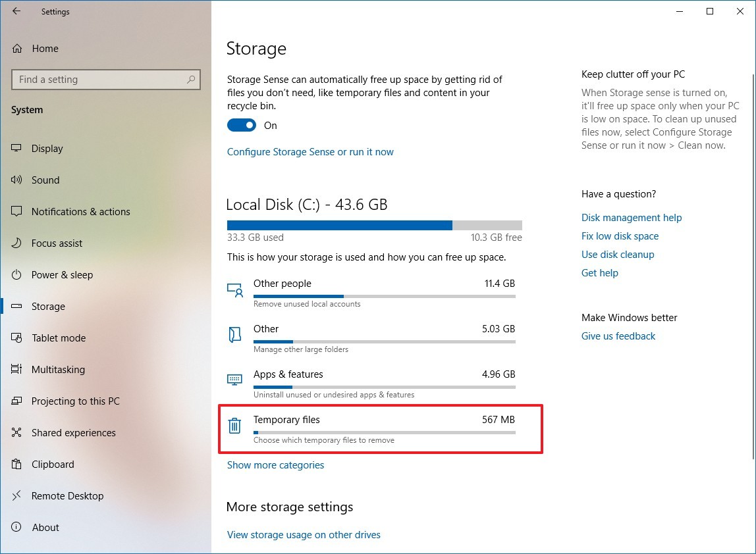Navigate to Home in the sidebar
This screenshot has width=756, height=554.
(x=45, y=49)
